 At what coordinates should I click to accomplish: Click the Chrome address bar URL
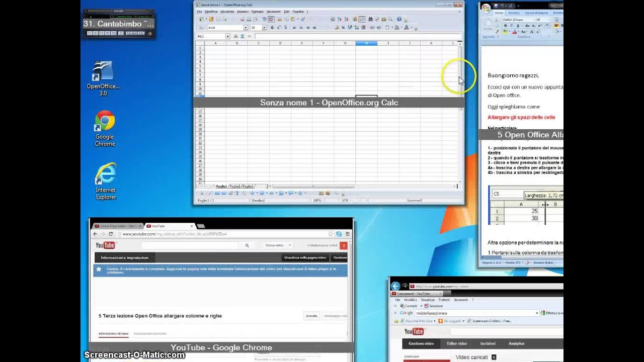(175, 234)
